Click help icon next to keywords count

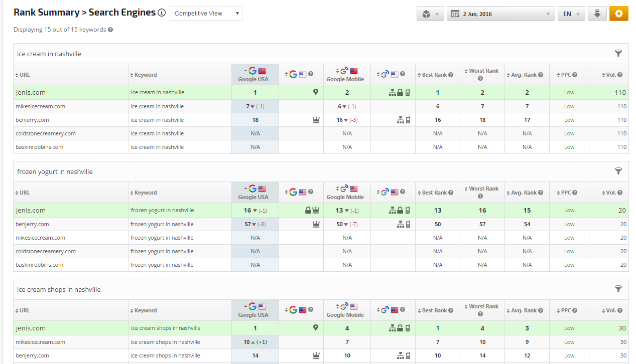110,30
